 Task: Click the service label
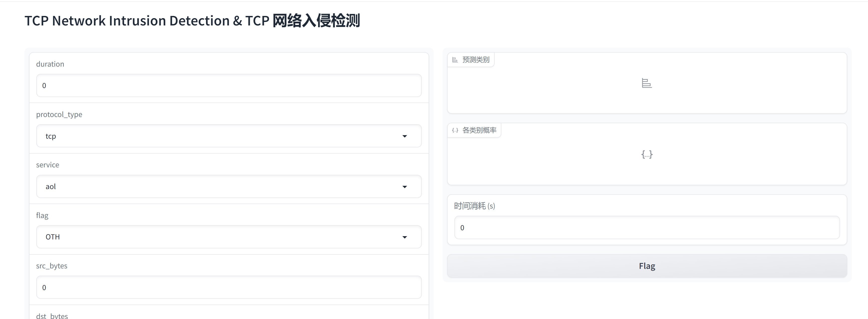pos(47,165)
